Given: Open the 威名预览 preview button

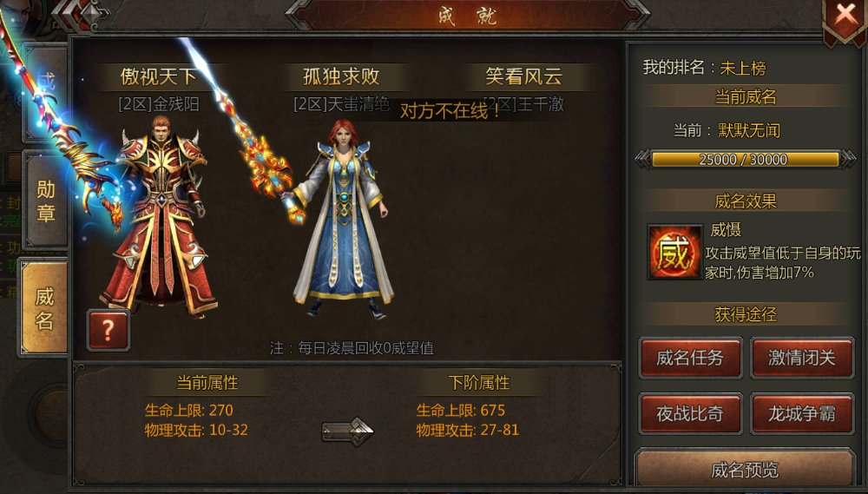Looking at the screenshot, I should pyautogui.click(x=746, y=469).
